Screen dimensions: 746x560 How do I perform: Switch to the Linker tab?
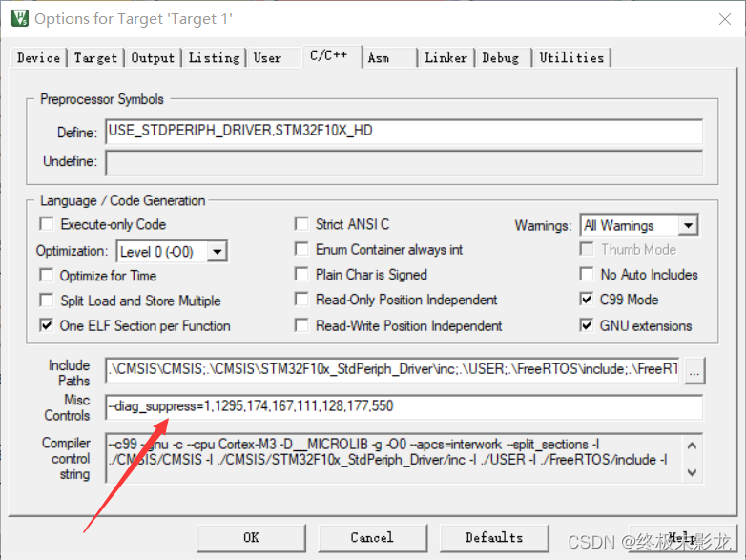click(446, 58)
